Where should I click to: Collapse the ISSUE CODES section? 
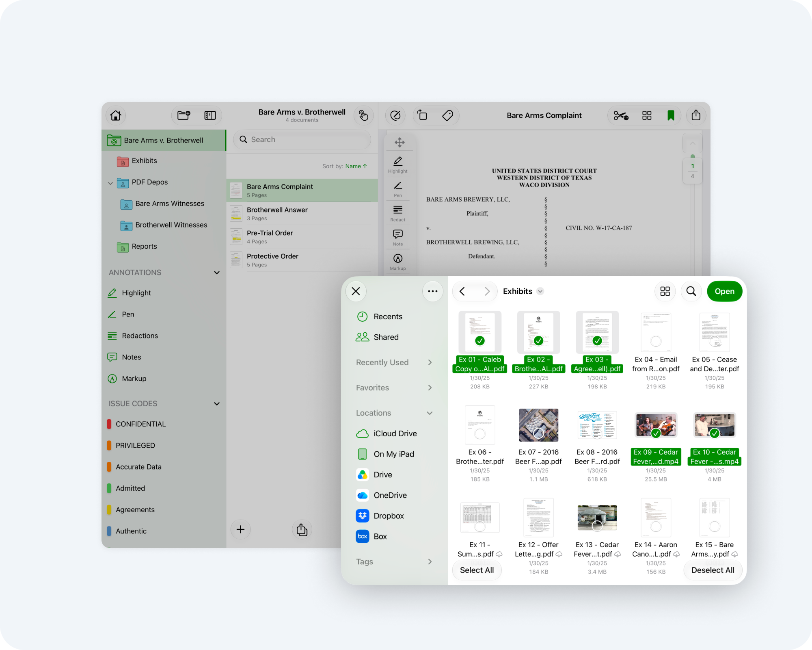[217, 404]
